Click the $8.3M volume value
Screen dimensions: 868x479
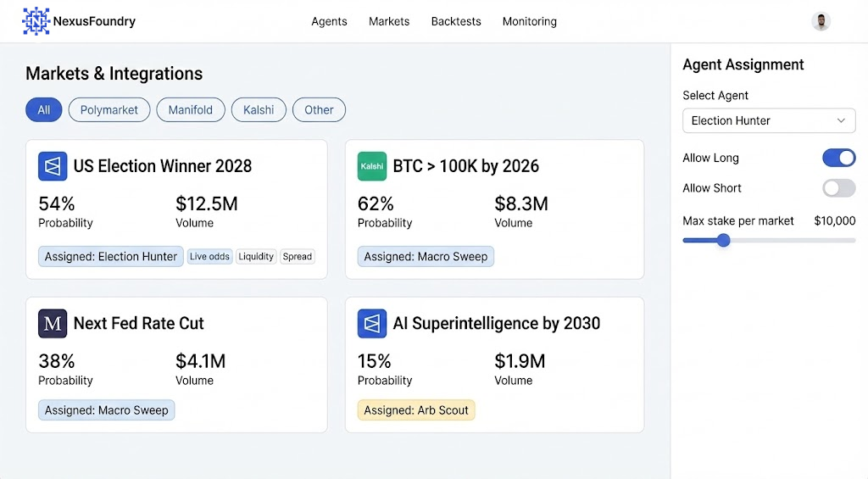point(521,203)
